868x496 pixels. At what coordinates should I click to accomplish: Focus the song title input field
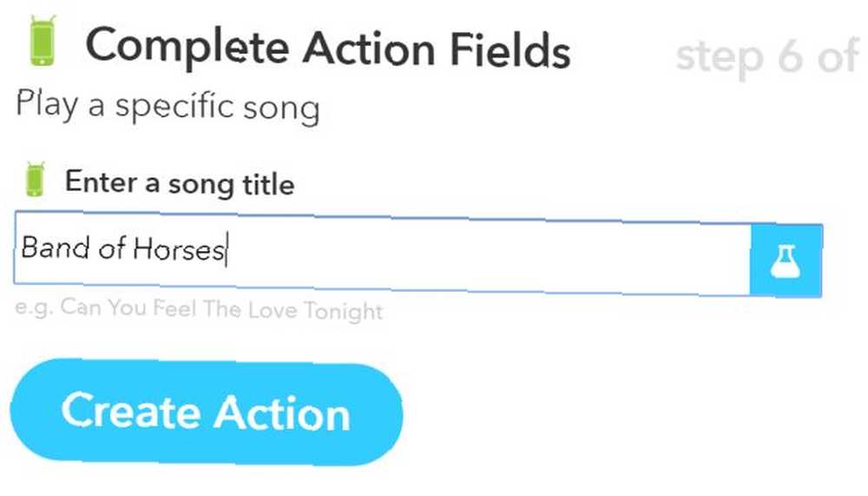[x=383, y=253]
